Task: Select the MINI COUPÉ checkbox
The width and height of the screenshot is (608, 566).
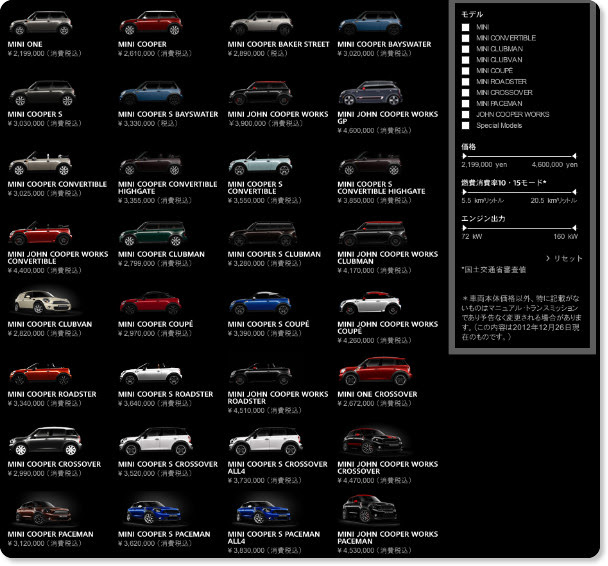Action: click(465, 71)
